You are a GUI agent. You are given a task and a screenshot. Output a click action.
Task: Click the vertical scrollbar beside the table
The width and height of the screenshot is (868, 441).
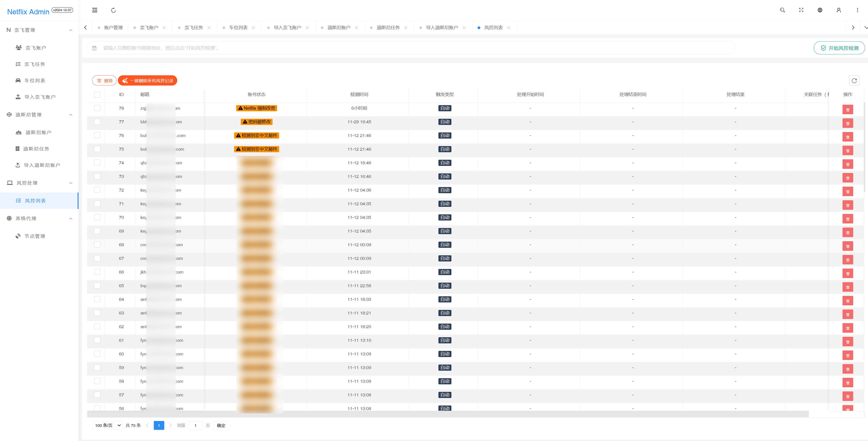(x=865, y=147)
